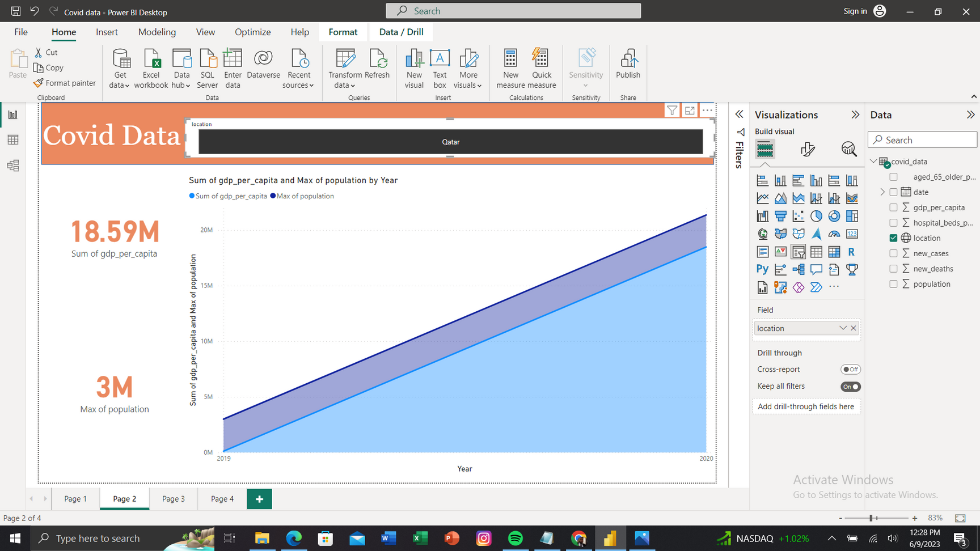Choose the funnel chart visual icon
Image resolution: width=980 pixels, height=551 pixels.
coord(780,216)
